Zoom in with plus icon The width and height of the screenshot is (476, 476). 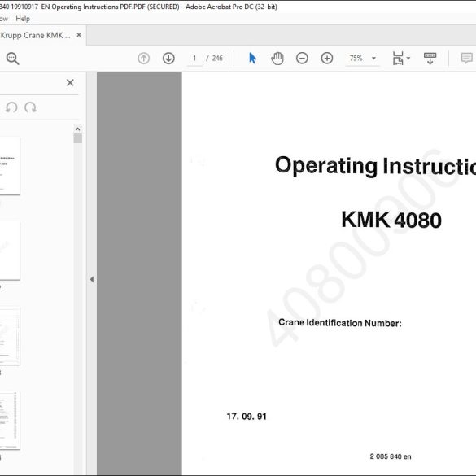point(327,59)
